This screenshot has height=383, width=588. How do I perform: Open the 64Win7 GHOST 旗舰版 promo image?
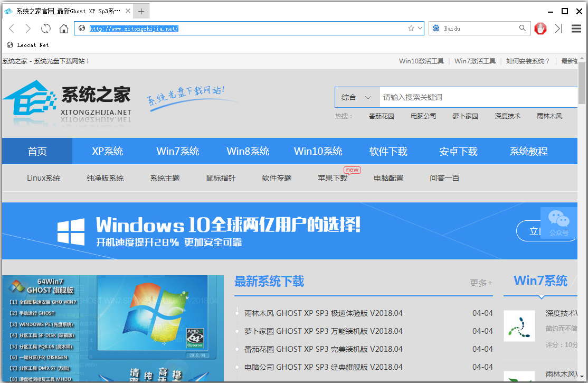(113, 329)
